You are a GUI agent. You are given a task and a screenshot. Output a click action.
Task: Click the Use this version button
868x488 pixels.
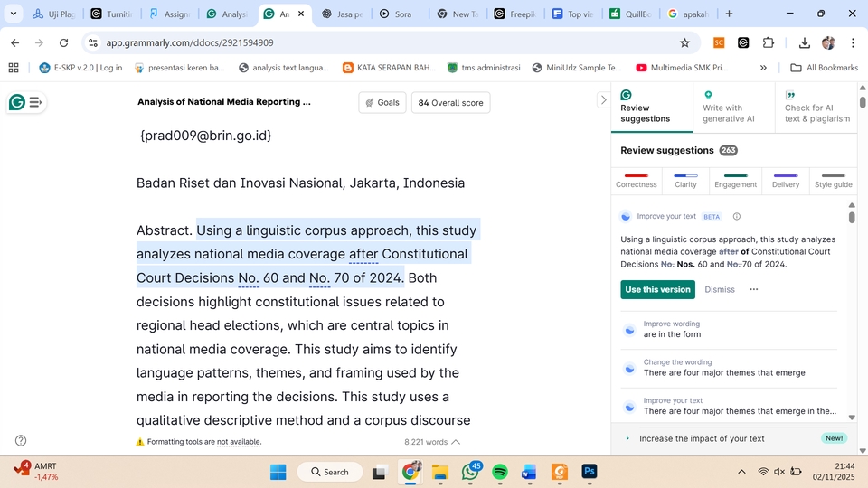coord(657,289)
